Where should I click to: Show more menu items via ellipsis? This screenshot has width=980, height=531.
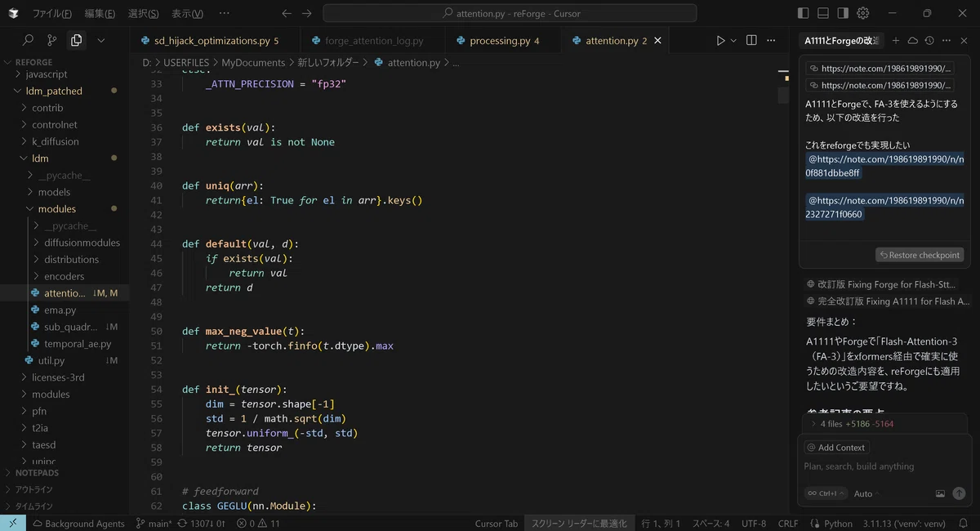point(225,13)
